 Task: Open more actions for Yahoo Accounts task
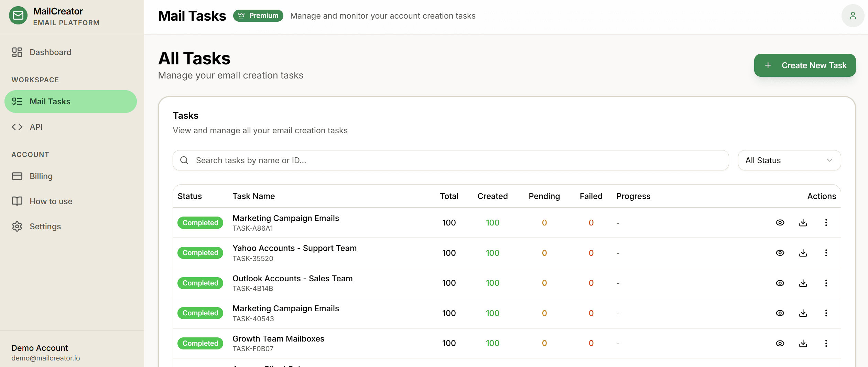pos(826,253)
